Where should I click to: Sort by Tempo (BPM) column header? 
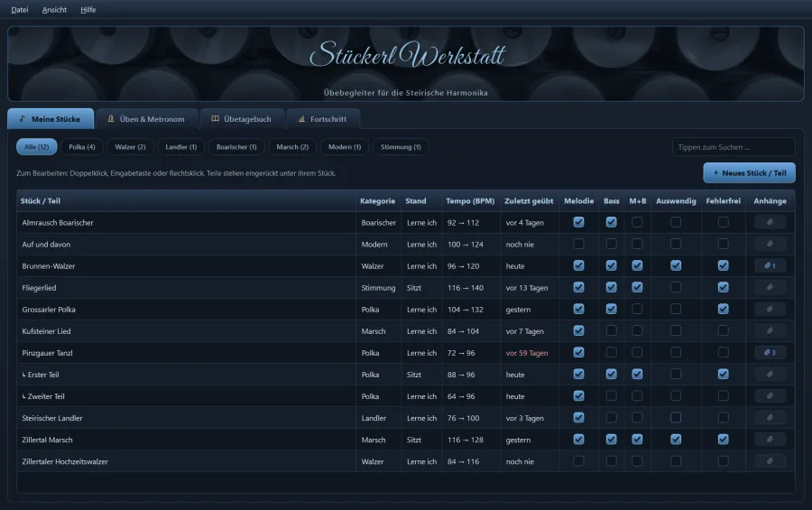pyautogui.click(x=470, y=201)
